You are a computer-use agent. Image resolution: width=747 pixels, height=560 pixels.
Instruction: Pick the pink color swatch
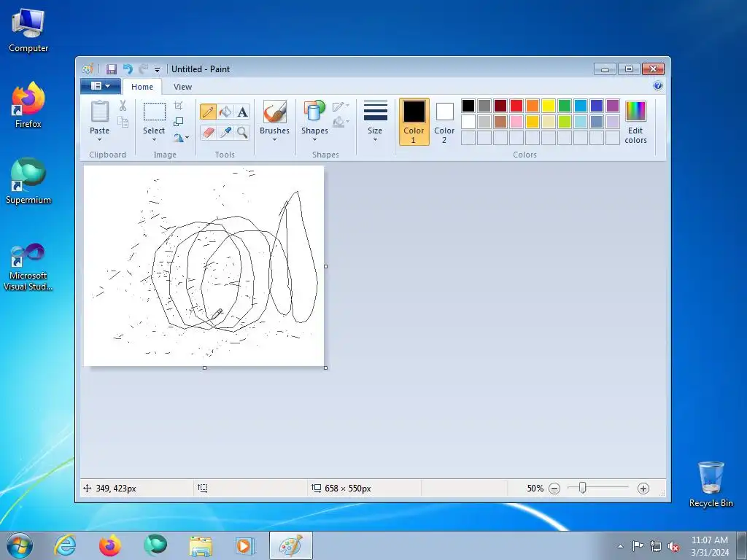pyautogui.click(x=516, y=122)
